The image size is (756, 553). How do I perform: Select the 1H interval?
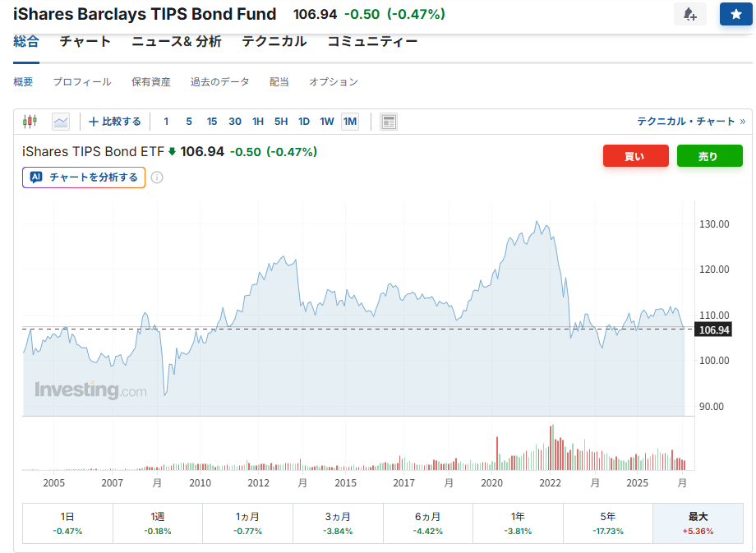coord(258,122)
